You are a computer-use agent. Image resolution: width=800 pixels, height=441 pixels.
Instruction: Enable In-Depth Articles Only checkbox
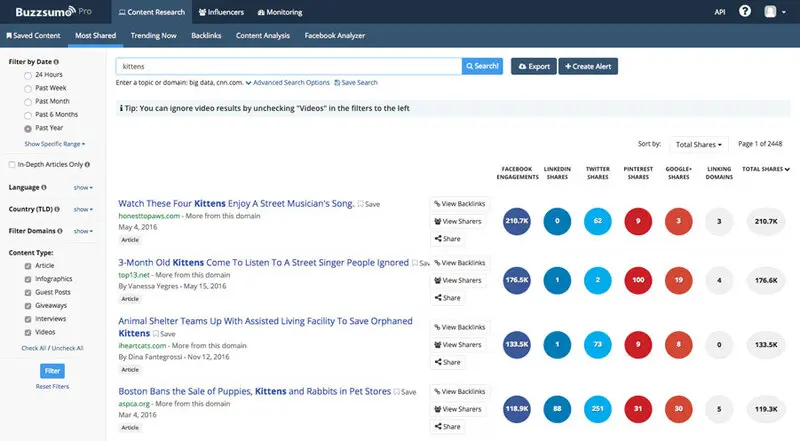12,164
